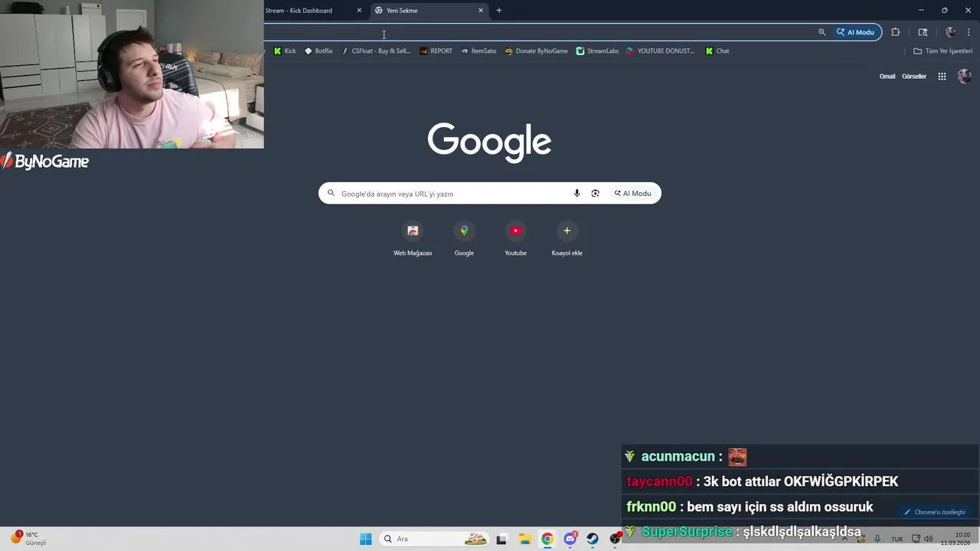Open the Web Mağazası shortcut

coord(413,239)
